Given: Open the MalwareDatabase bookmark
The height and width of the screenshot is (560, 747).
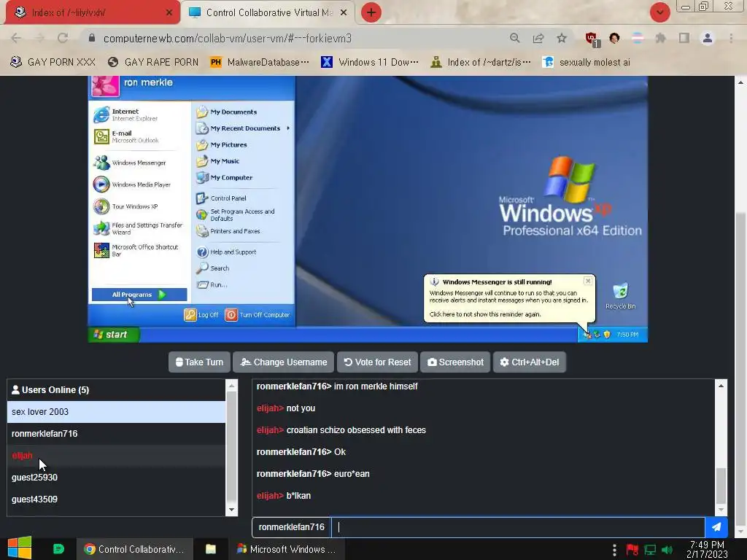Looking at the screenshot, I should [x=260, y=62].
